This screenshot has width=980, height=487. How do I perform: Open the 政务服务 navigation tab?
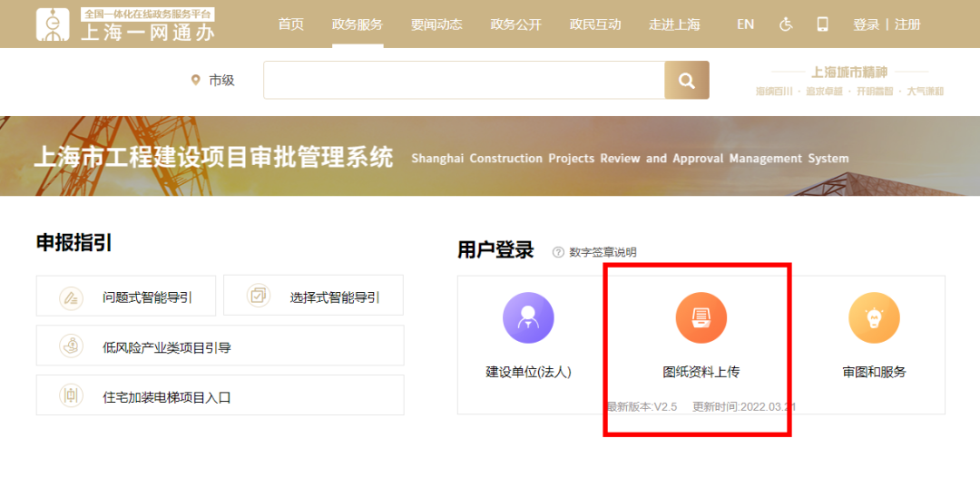358,25
